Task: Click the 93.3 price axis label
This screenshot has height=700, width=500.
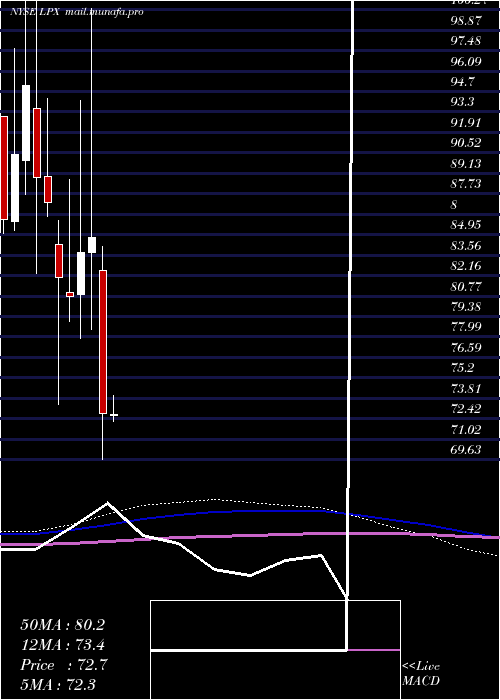Action: point(462,102)
